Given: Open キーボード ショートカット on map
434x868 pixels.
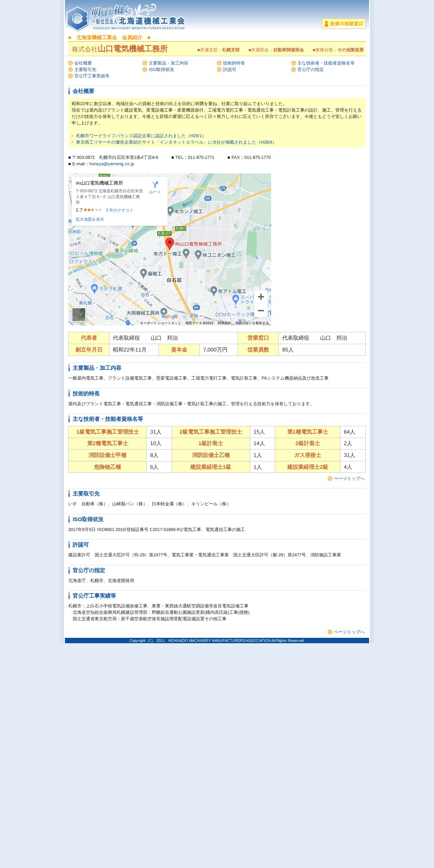Looking at the screenshot, I should pos(161,323).
